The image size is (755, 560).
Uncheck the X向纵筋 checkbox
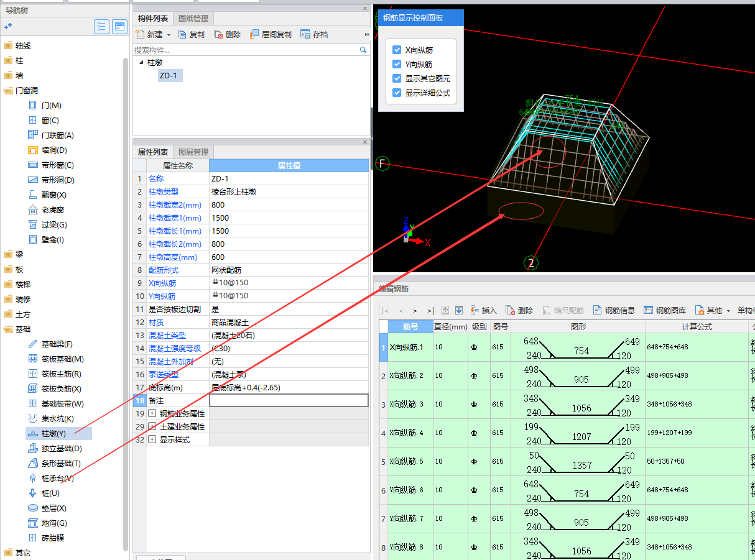coord(397,50)
